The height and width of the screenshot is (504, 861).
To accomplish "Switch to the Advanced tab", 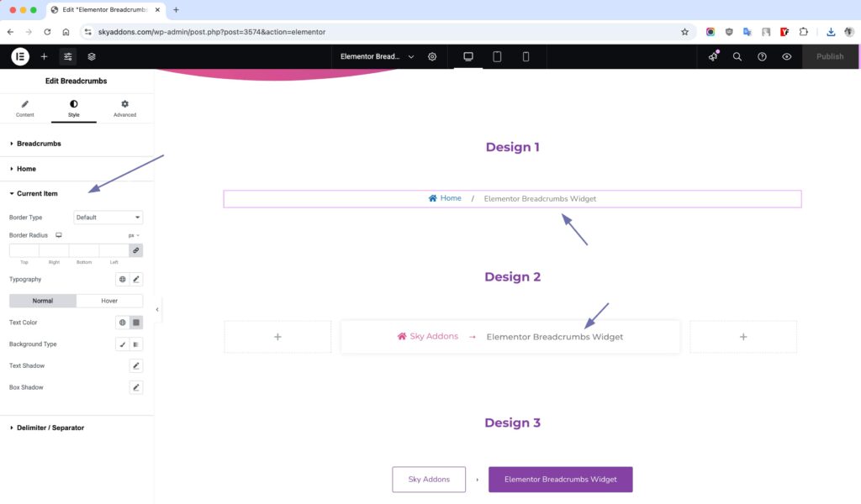I will pos(124,108).
